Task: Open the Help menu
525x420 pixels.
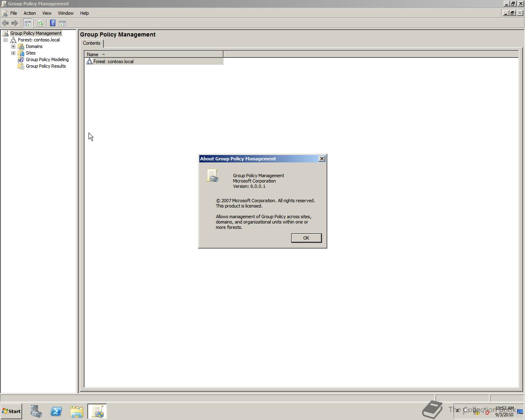Action: pyautogui.click(x=84, y=13)
